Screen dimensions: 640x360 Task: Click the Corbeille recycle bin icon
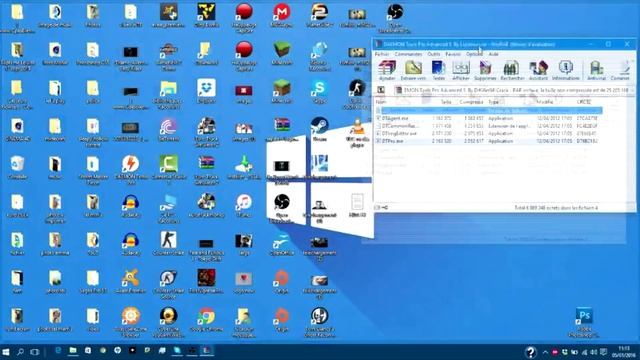click(17, 167)
